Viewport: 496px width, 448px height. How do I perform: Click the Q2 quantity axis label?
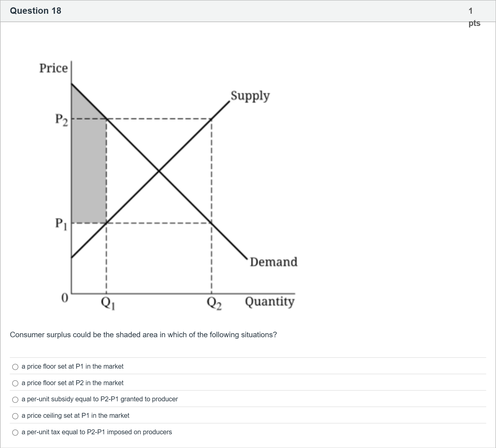[214, 303]
